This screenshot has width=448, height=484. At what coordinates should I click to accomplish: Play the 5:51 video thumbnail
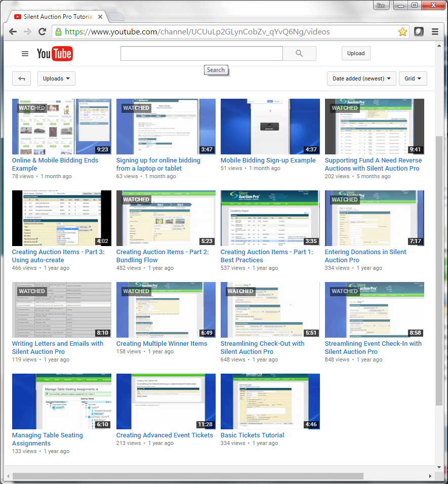click(270, 310)
